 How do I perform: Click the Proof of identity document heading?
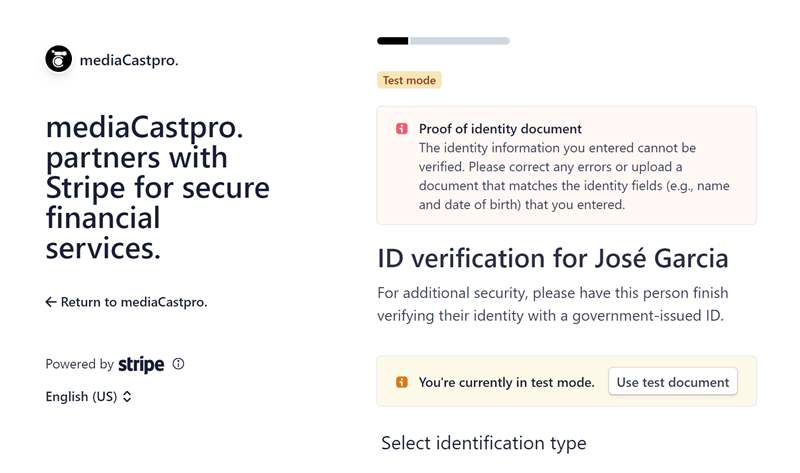click(500, 129)
